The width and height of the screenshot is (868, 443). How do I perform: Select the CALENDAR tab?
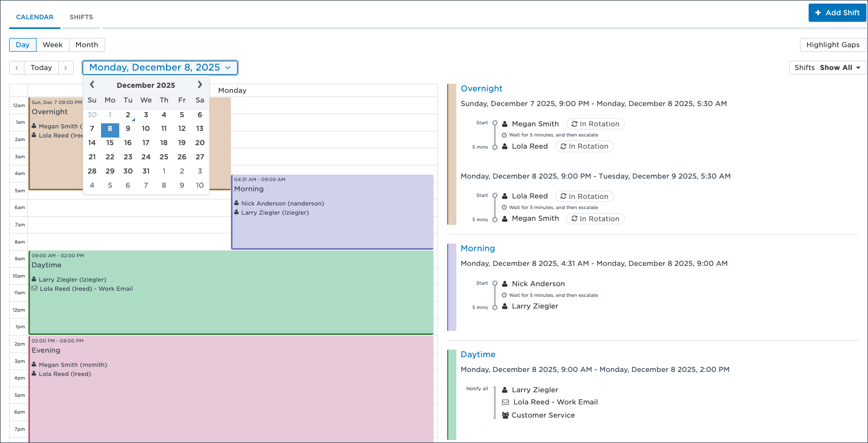coord(35,17)
